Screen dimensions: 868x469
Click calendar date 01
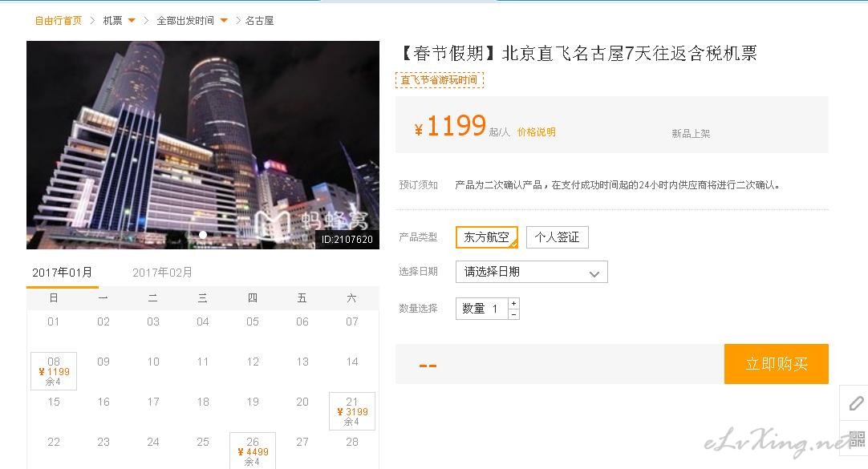pyautogui.click(x=54, y=321)
